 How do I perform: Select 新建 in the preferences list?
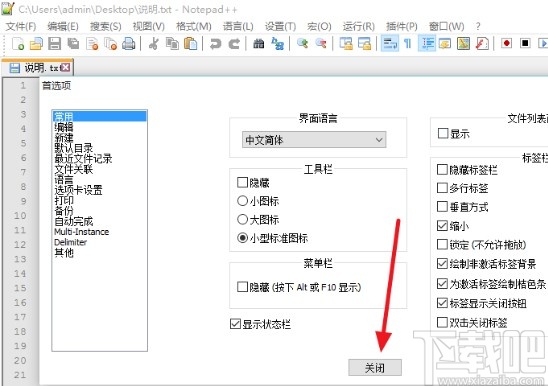click(100, 138)
